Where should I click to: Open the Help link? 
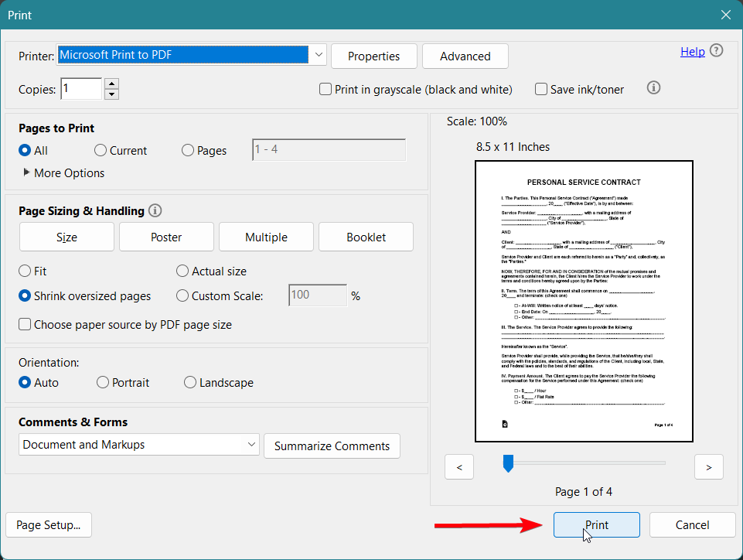coord(692,51)
